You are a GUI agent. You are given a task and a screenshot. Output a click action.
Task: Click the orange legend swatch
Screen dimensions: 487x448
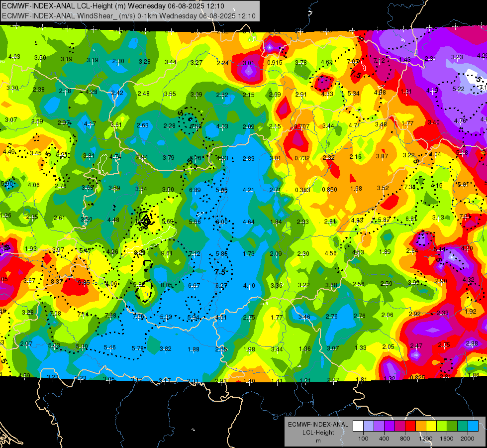click(421, 426)
